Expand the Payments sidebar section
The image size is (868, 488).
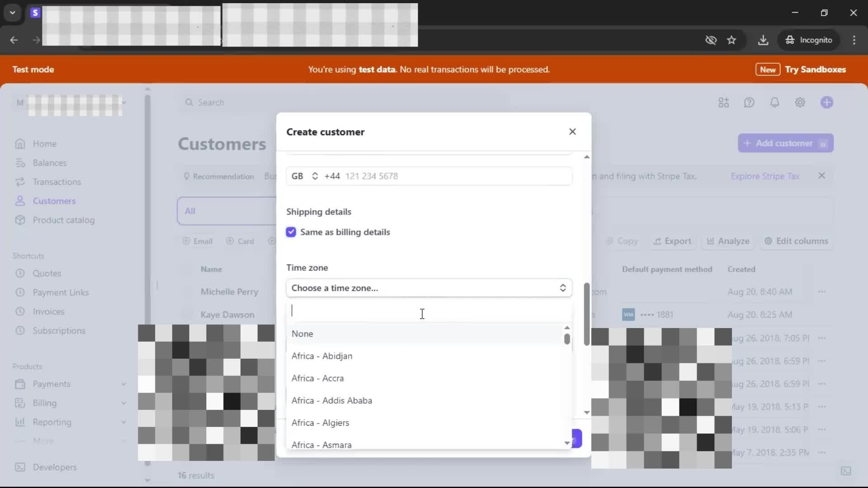pos(123,384)
